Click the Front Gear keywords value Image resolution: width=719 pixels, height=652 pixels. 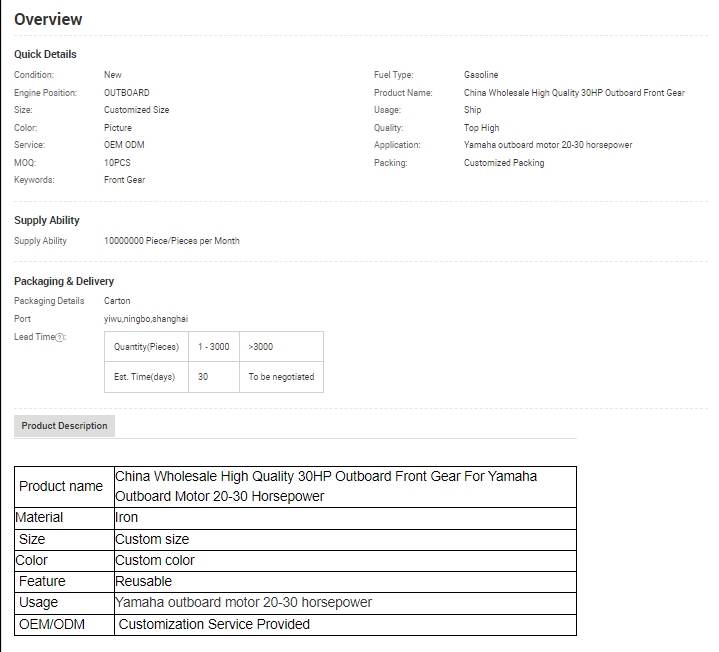point(124,180)
